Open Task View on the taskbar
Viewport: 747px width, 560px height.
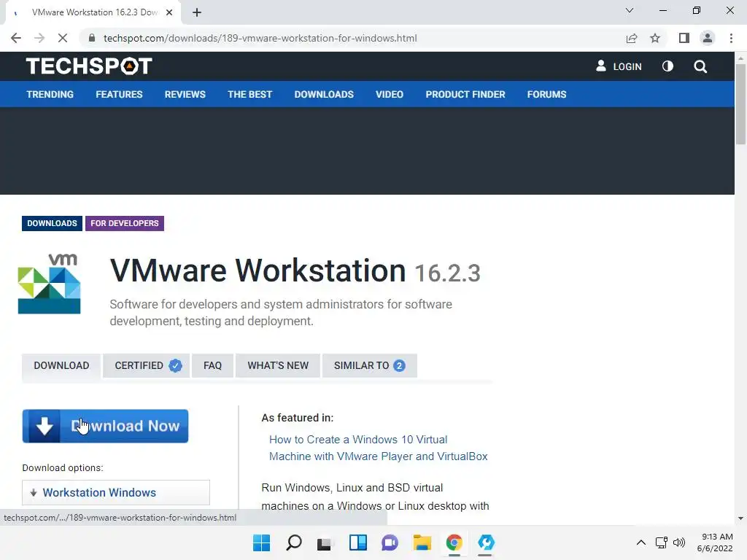(x=325, y=542)
